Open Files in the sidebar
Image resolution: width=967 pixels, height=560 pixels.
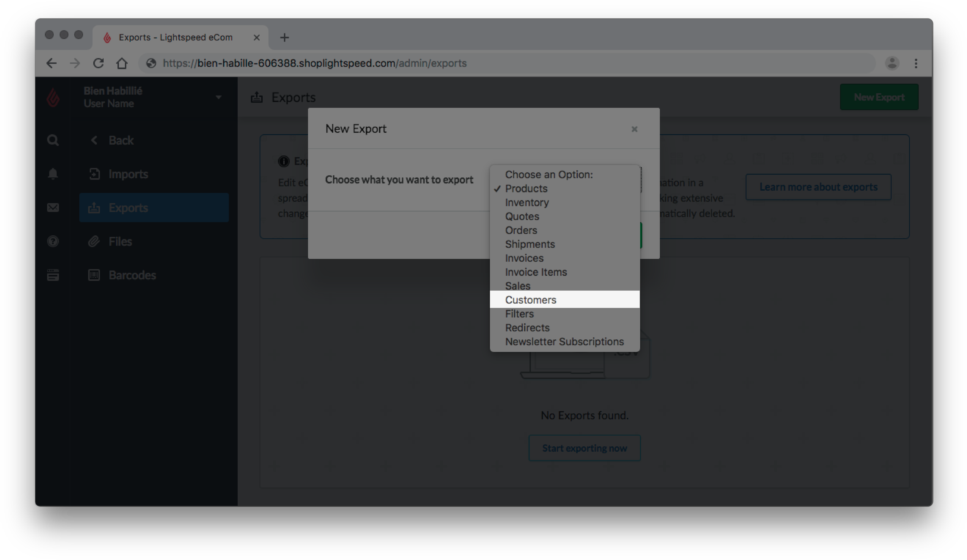pyautogui.click(x=154, y=242)
